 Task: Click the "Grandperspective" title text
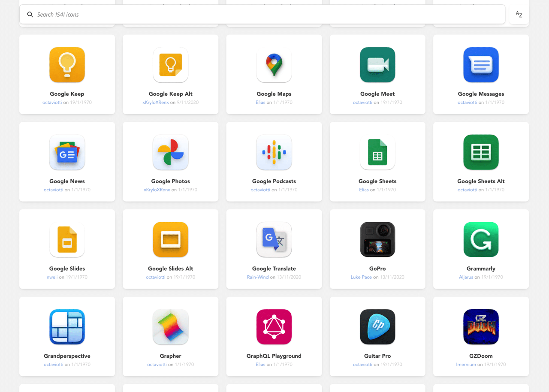point(67,356)
